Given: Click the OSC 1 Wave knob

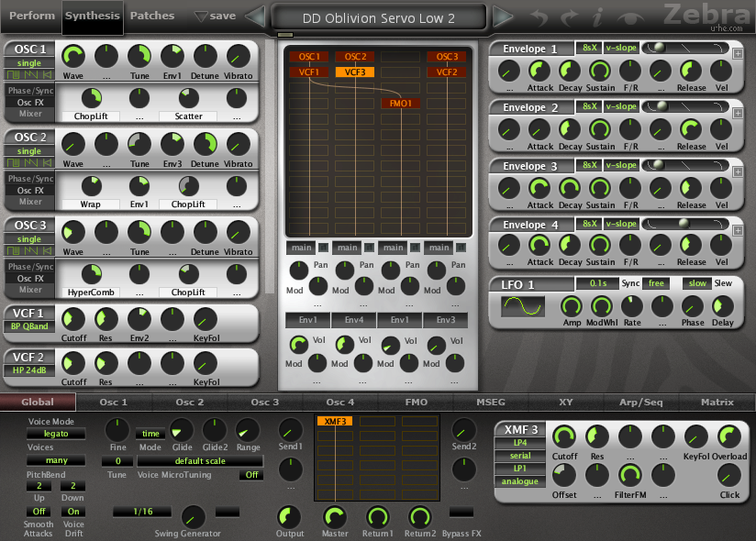Looking at the screenshot, I should [73, 56].
